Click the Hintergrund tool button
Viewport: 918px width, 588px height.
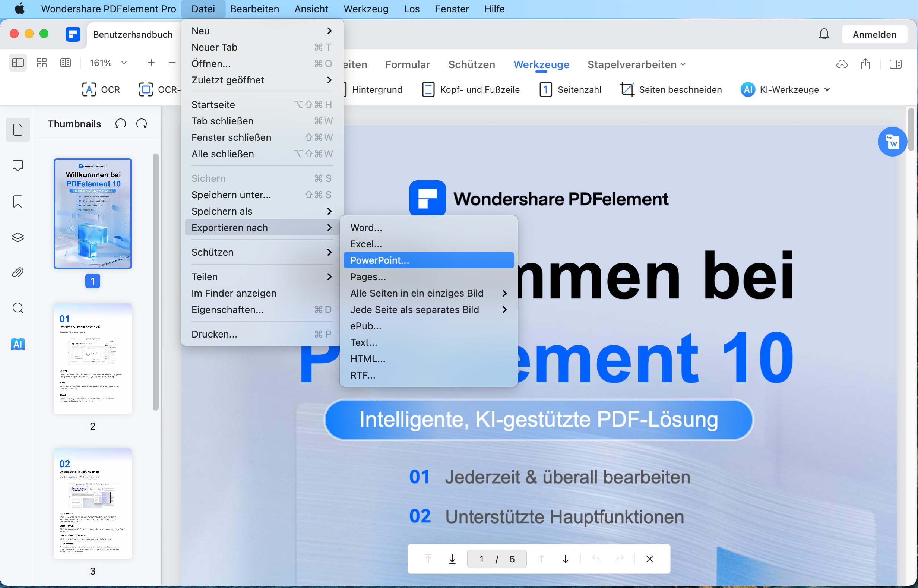[x=373, y=90]
